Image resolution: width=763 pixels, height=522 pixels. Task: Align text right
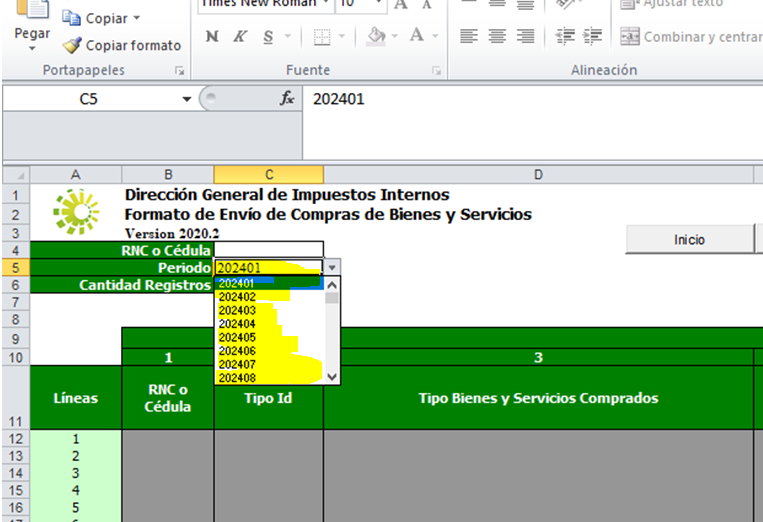[526, 36]
